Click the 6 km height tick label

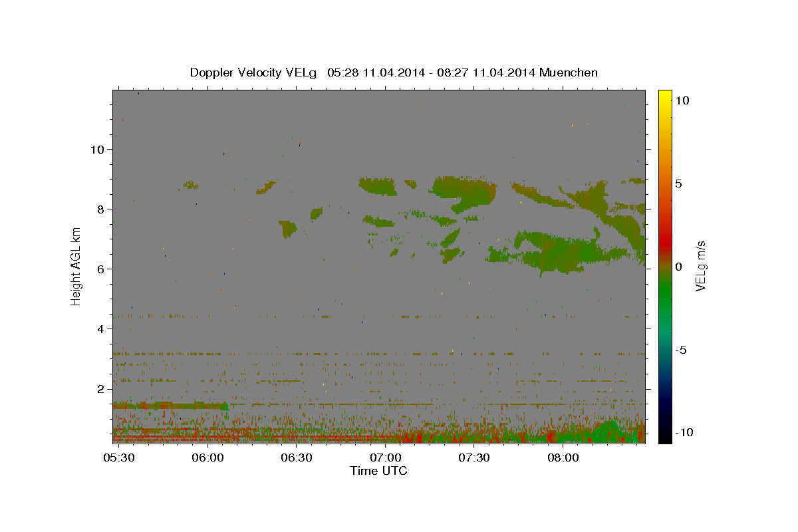tap(99, 269)
